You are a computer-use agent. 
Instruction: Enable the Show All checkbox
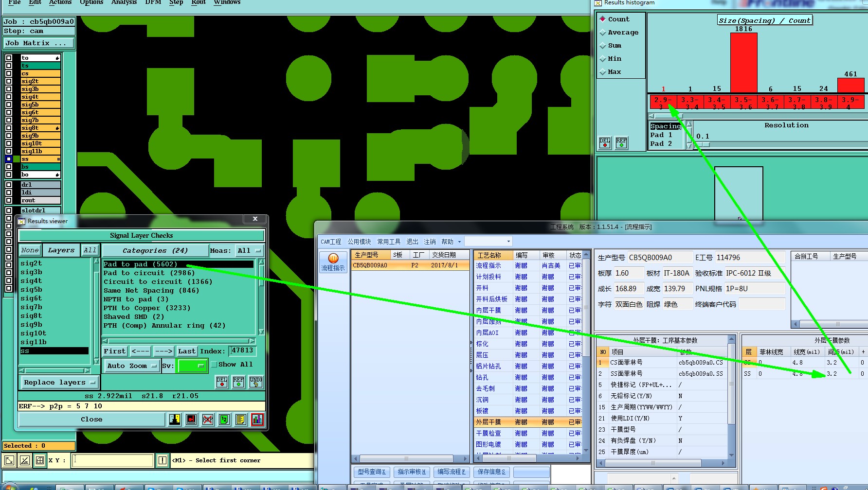tap(214, 364)
